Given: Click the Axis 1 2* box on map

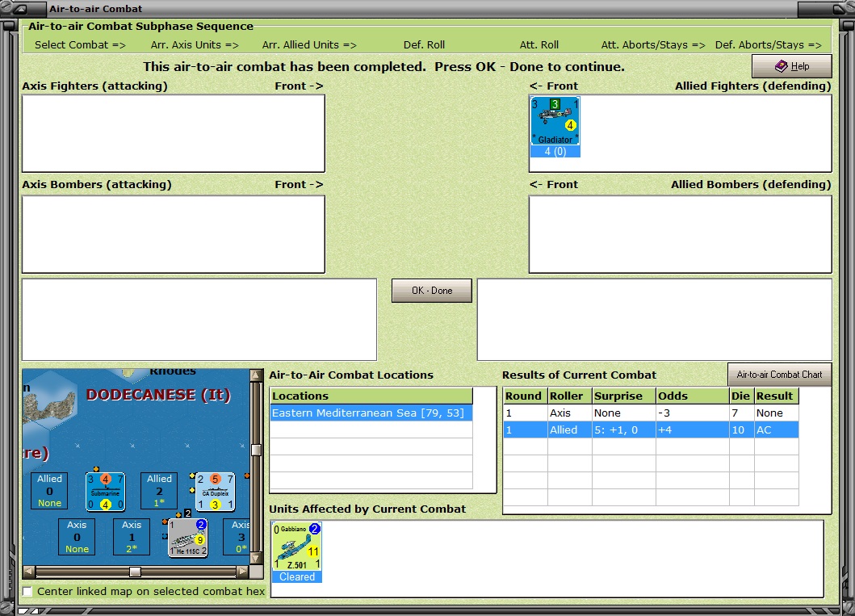Looking at the screenshot, I should tap(132, 537).
